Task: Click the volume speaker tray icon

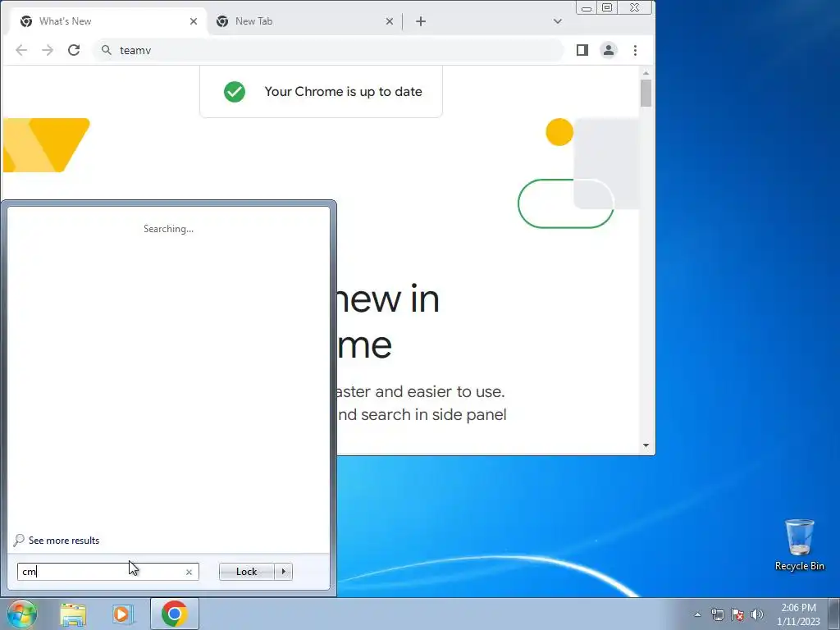Action: click(757, 614)
